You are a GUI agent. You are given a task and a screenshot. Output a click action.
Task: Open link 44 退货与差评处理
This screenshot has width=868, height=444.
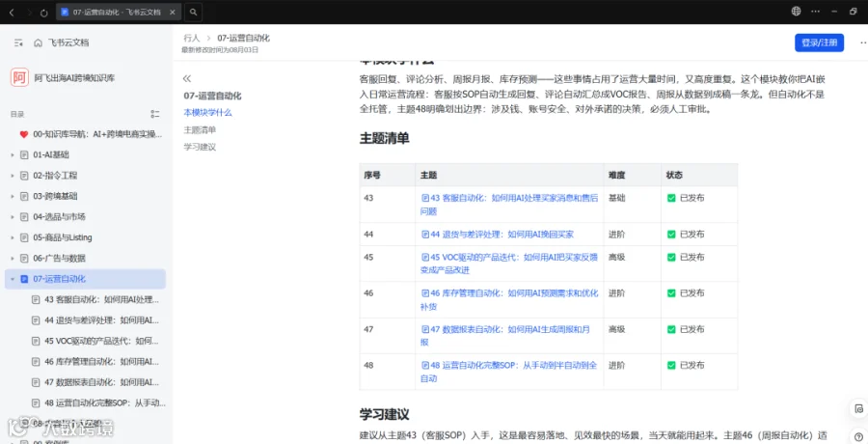[498, 235]
